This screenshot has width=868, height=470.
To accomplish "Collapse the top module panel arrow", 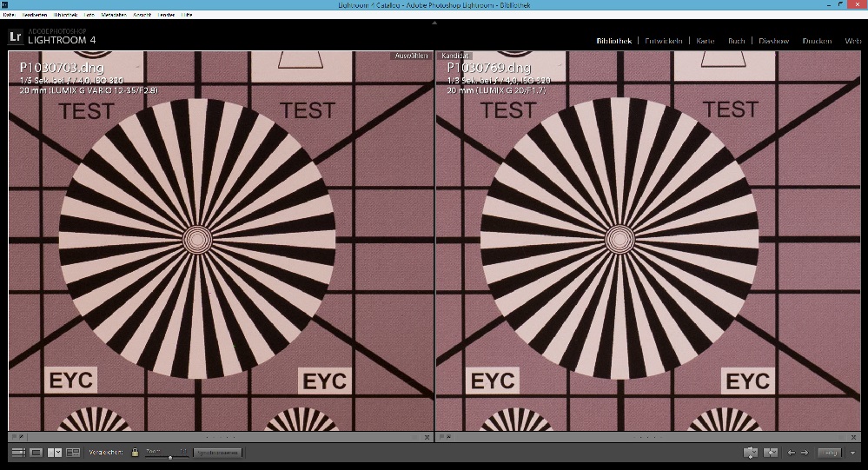I will pyautogui.click(x=434, y=23).
